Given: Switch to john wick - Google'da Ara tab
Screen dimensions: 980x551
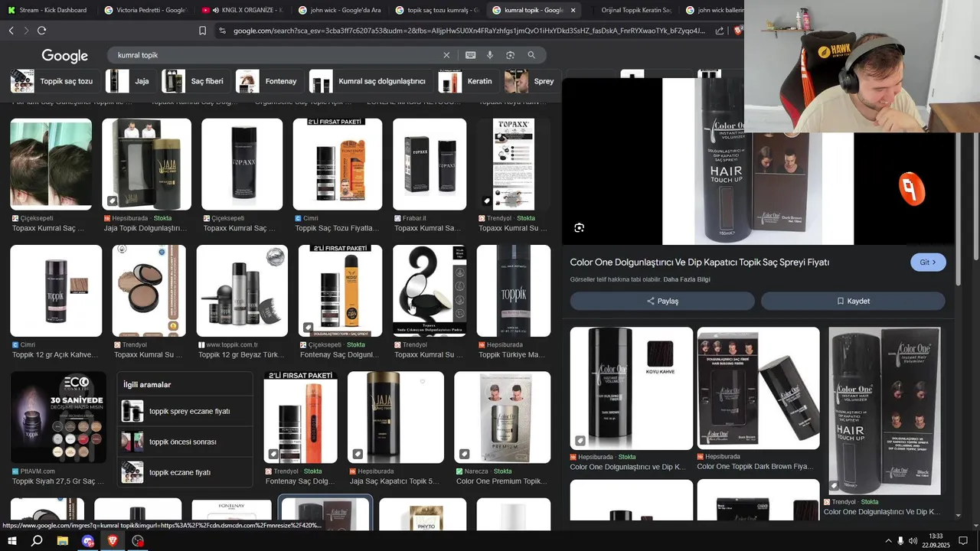Looking at the screenshot, I should point(339,10).
